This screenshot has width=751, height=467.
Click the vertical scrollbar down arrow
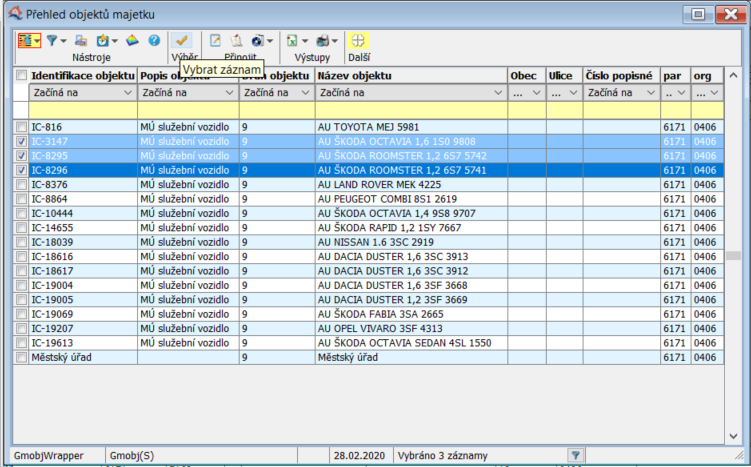tap(733, 436)
